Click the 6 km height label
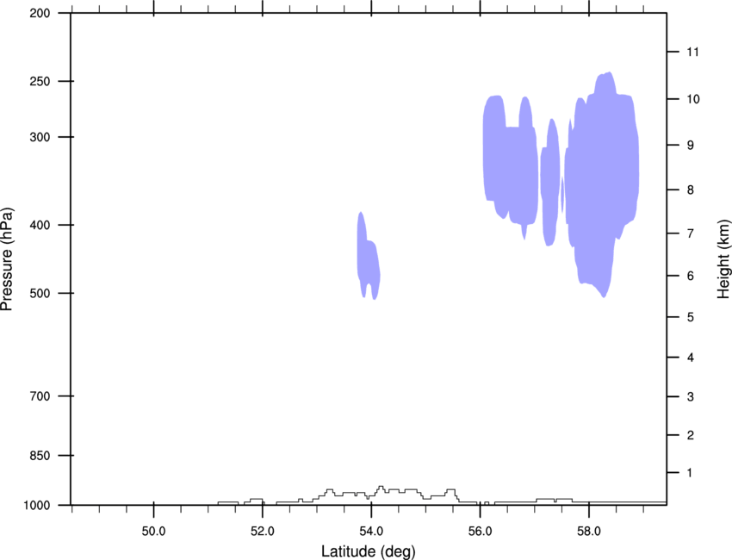Screen dimensions: 732x560 click(691, 276)
